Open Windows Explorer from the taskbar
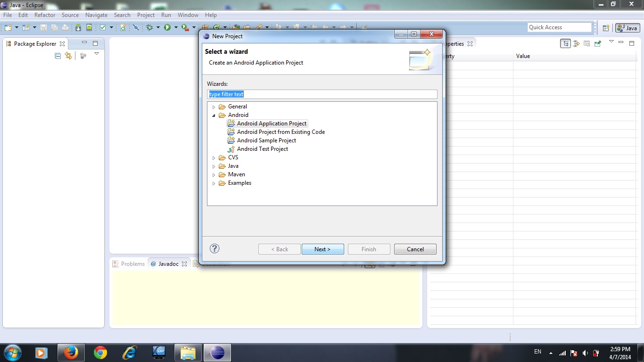The image size is (644, 362). [188, 352]
